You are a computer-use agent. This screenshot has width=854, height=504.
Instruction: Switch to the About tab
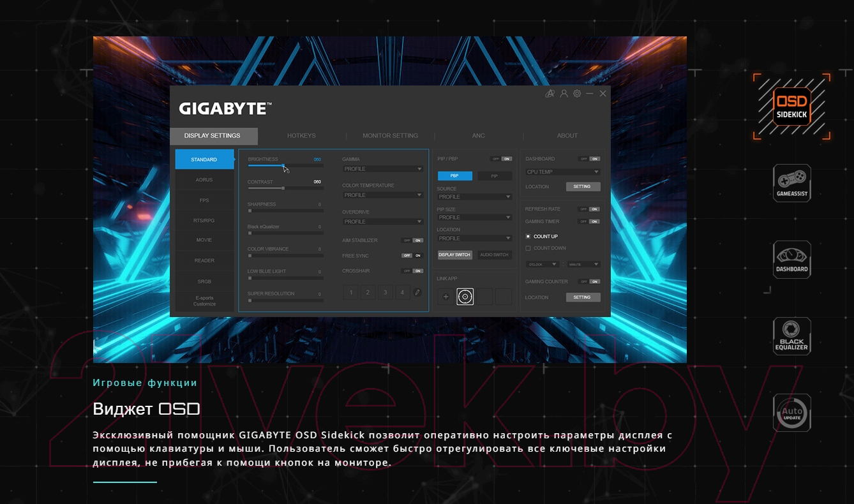tap(567, 136)
